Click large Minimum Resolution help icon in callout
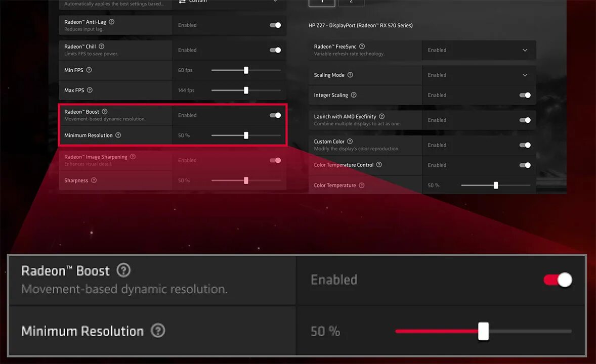Image resolution: width=596 pixels, height=364 pixels. 158,331
